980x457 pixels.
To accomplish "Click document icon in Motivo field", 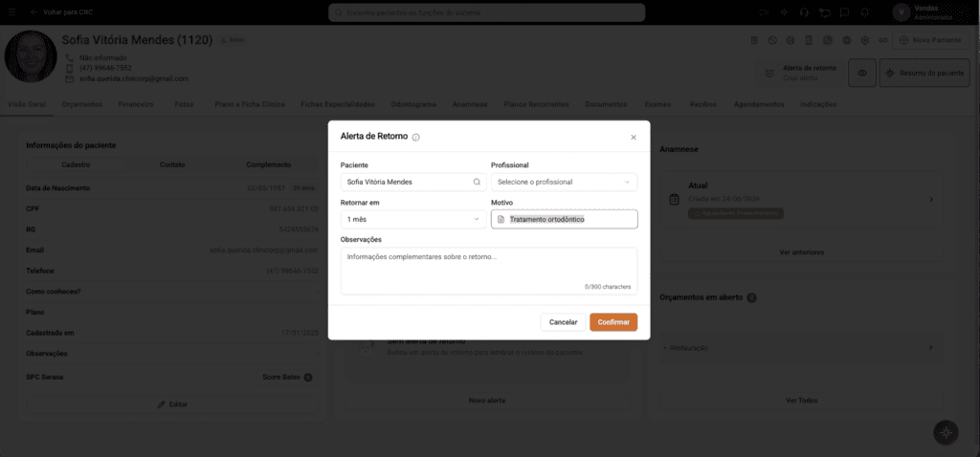I will [x=501, y=220].
